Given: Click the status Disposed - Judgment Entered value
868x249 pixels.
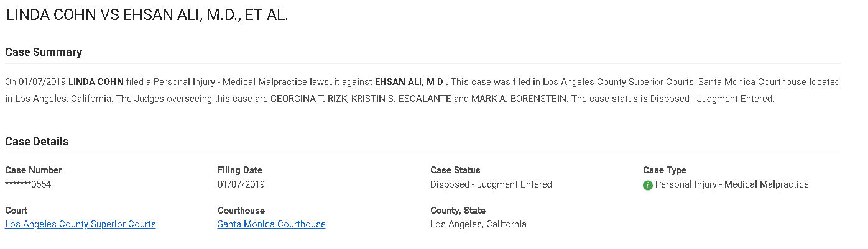Looking at the screenshot, I should coord(491,184).
